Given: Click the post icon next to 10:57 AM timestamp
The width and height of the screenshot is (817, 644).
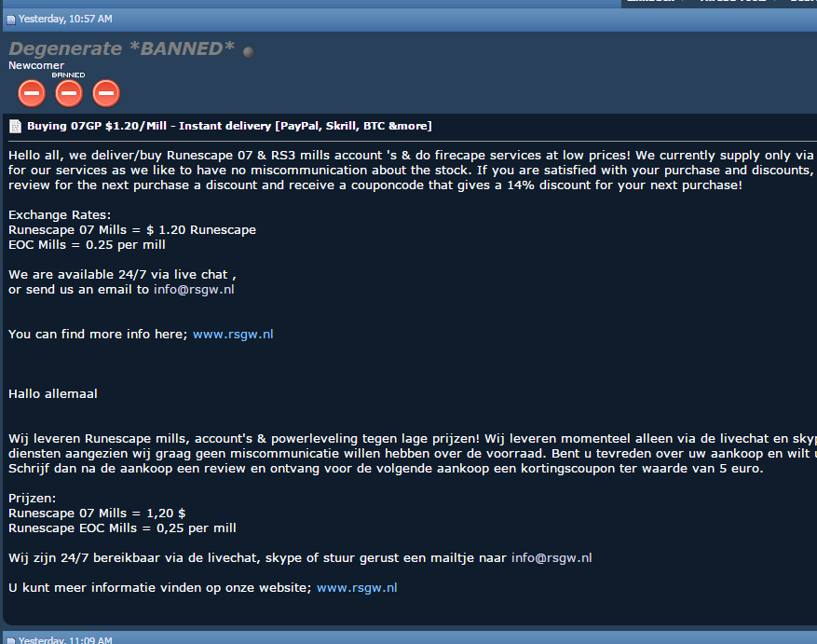Looking at the screenshot, I should click(x=11, y=20).
